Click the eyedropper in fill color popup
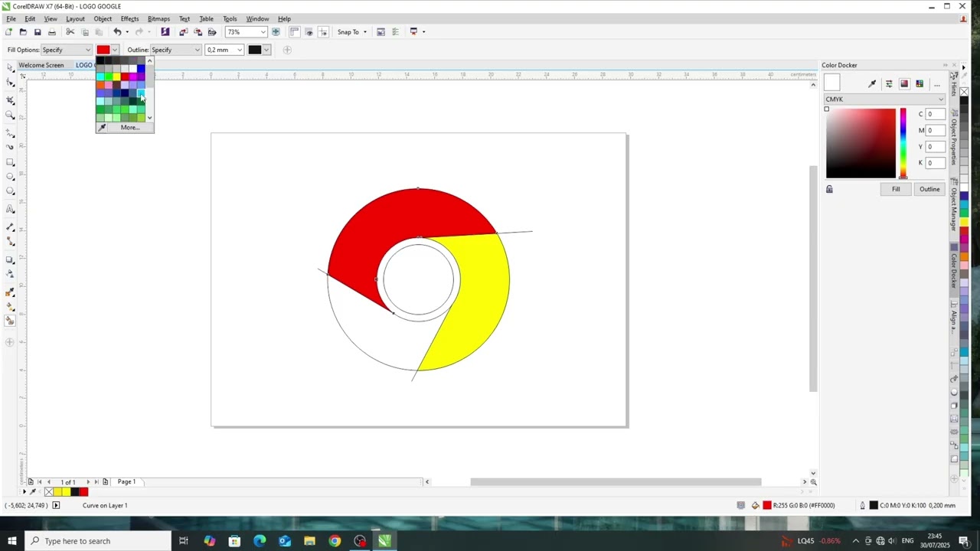 click(103, 128)
